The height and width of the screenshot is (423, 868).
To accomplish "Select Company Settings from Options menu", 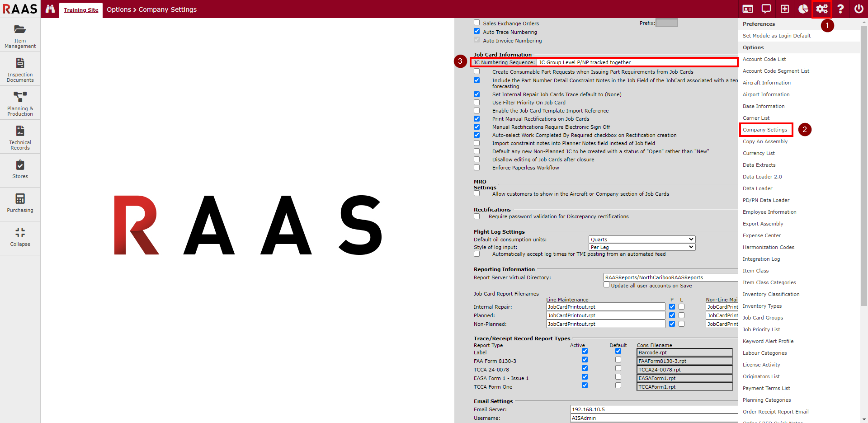I will click(x=765, y=130).
